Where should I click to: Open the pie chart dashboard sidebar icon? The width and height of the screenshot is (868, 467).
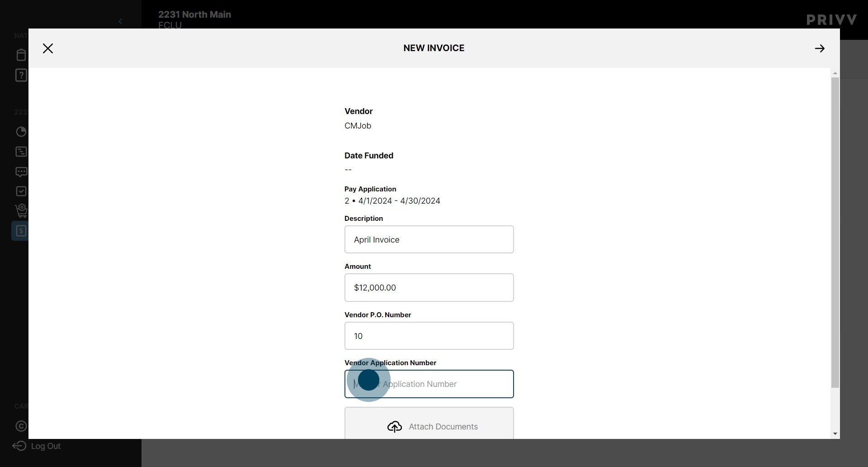(21, 132)
